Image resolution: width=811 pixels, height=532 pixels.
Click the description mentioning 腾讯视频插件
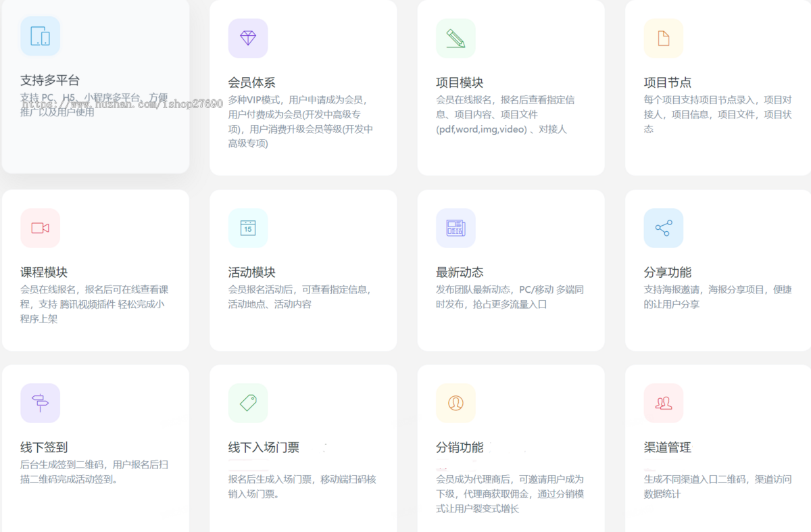pyautogui.click(x=95, y=304)
